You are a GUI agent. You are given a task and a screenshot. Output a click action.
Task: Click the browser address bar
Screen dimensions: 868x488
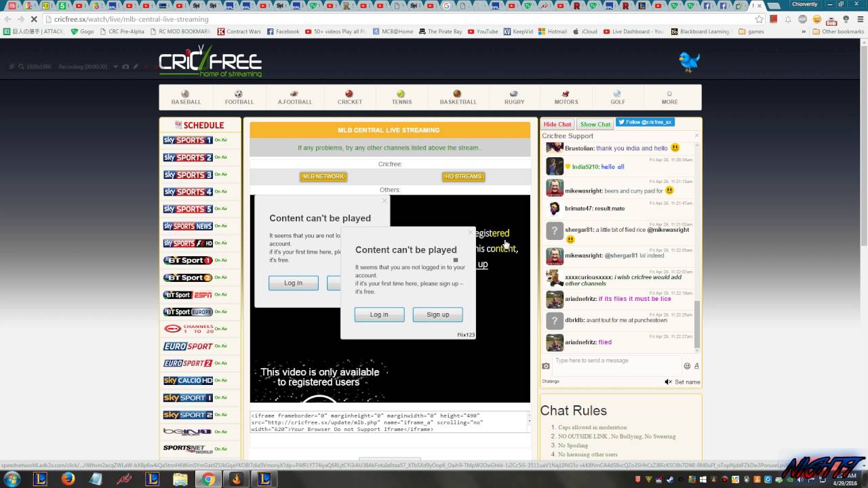(x=400, y=20)
